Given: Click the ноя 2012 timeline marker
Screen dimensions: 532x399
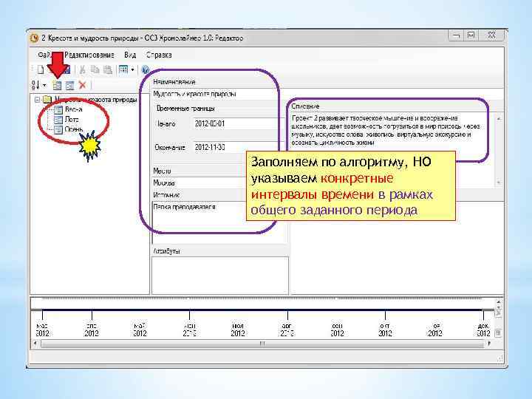Looking at the screenshot, I should click(435, 330).
